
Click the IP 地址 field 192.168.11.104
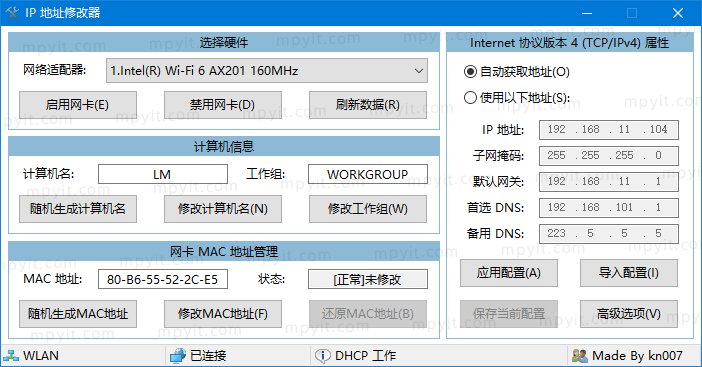pyautogui.click(x=609, y=130)
